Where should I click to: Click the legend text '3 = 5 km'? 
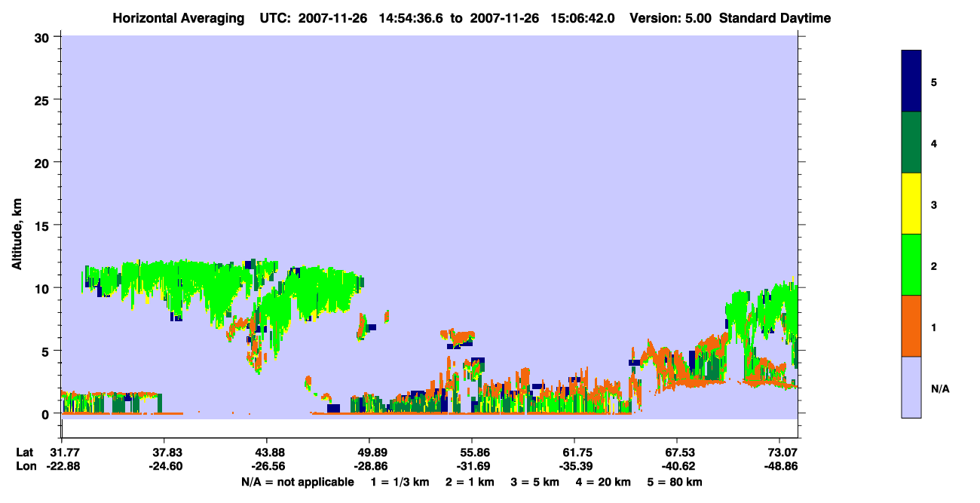[537, 481]
